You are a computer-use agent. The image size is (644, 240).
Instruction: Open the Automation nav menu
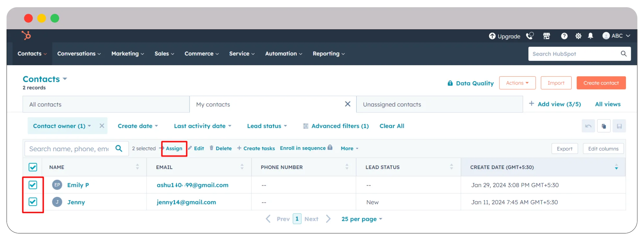(x=284, y=54)
